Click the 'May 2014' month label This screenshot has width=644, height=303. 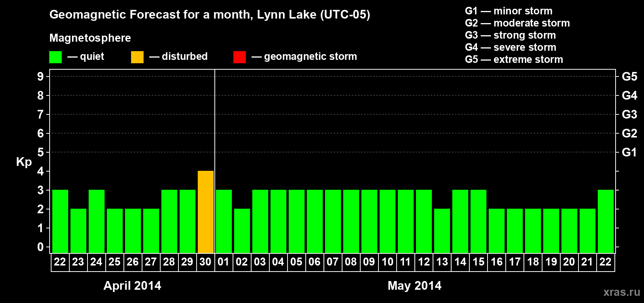(x=414, y=286)
